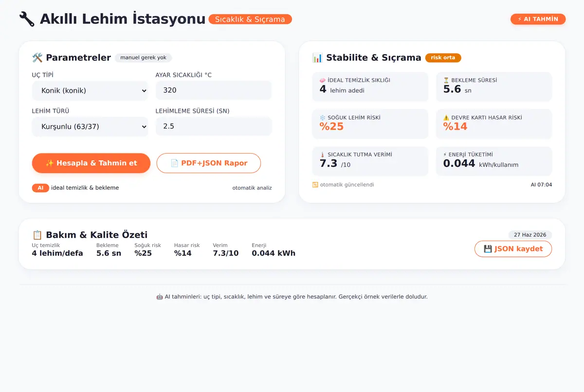584x392 pixels.
Task: Click the snowflake icon on Soğuk Lehim Riski
Action: pos(322,118)
